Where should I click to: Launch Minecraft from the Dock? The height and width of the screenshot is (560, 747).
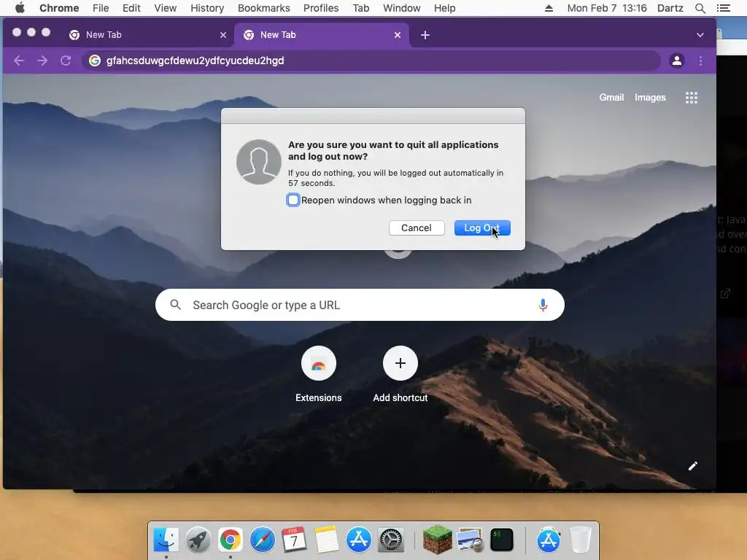pos(438,540)
